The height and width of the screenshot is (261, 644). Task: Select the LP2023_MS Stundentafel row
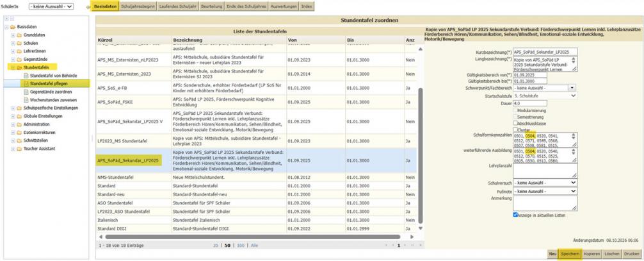[256, 141]
